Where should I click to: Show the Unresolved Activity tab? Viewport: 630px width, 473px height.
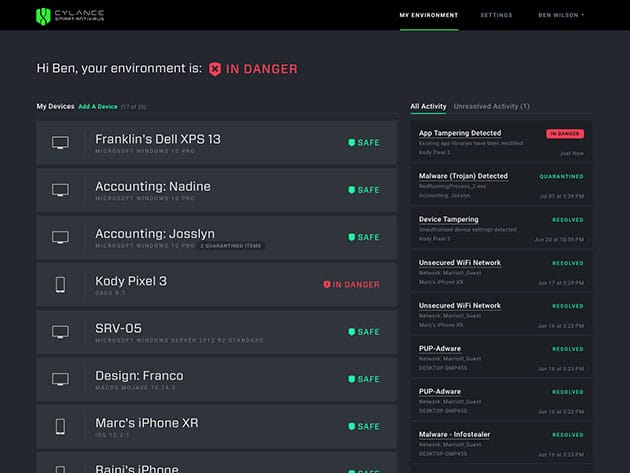[491, 106]
